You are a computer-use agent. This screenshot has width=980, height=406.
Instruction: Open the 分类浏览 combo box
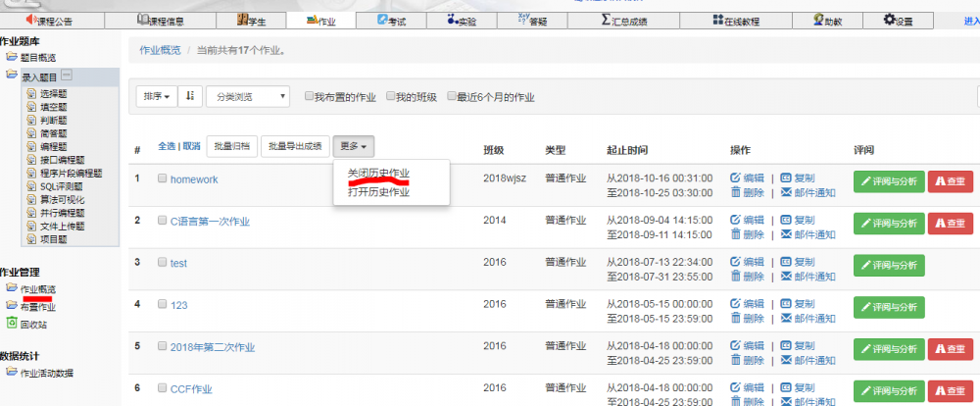(x=248, y=97)
